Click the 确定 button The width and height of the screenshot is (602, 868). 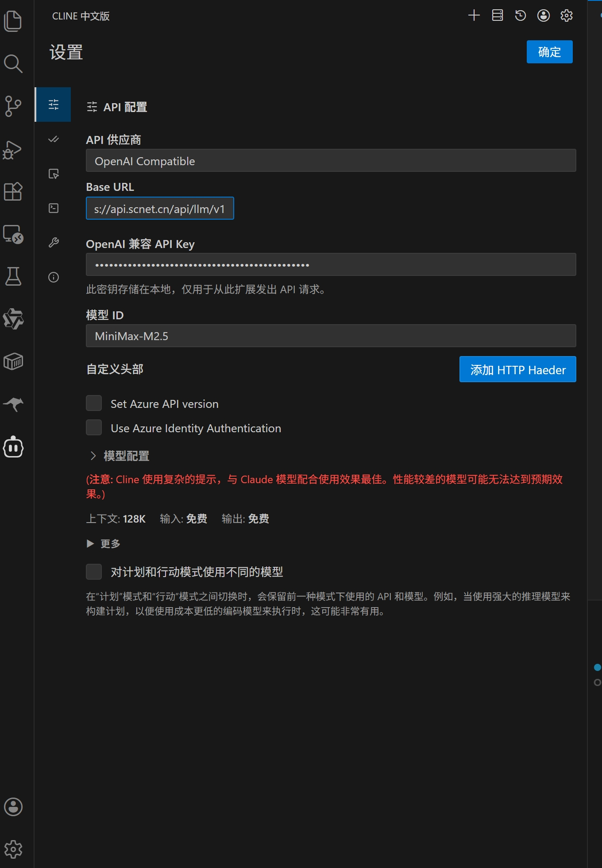[549, 52]
